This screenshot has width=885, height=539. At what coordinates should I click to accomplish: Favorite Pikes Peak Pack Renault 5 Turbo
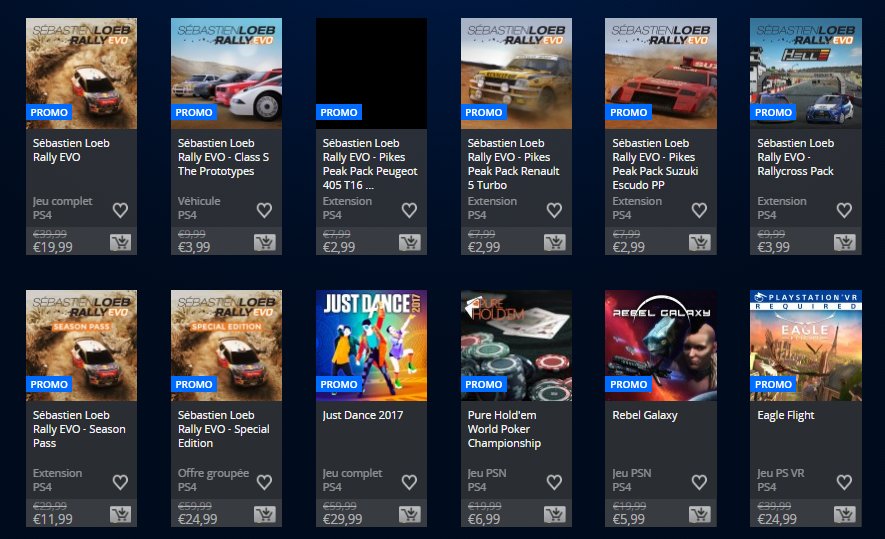tap(554, 210)
